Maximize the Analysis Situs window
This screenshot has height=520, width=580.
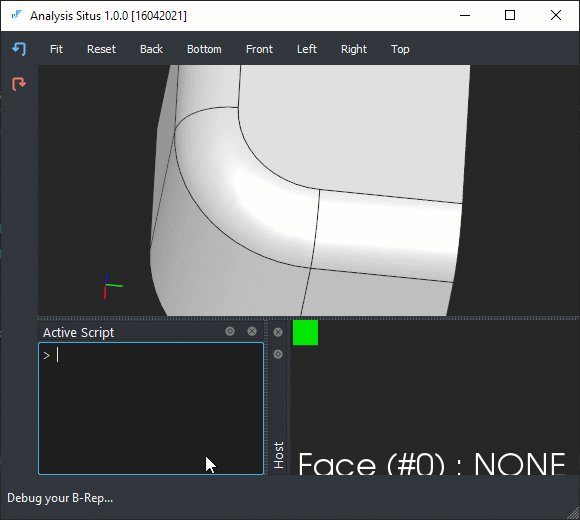[x=510, y=15]
